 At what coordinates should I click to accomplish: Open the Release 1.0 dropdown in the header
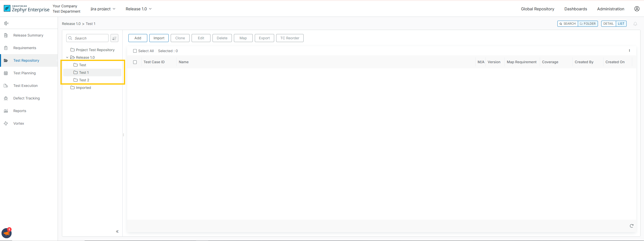[138, 9]
